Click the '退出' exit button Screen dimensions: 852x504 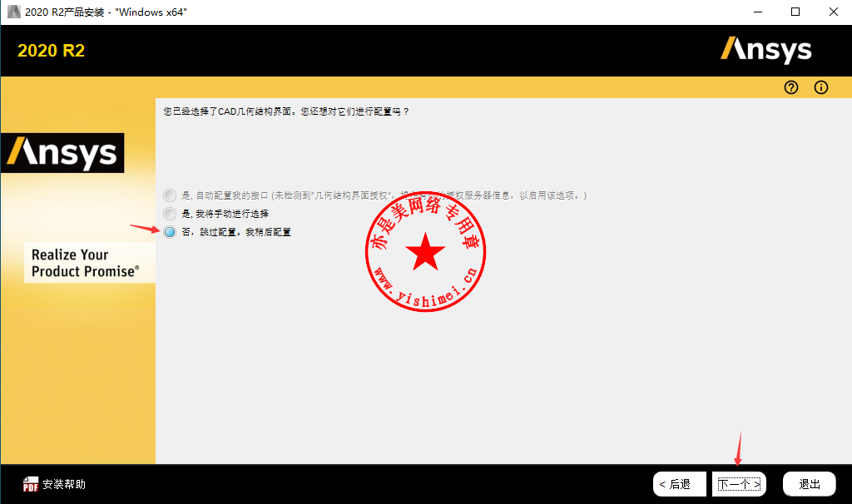click(x=809, y=484)
